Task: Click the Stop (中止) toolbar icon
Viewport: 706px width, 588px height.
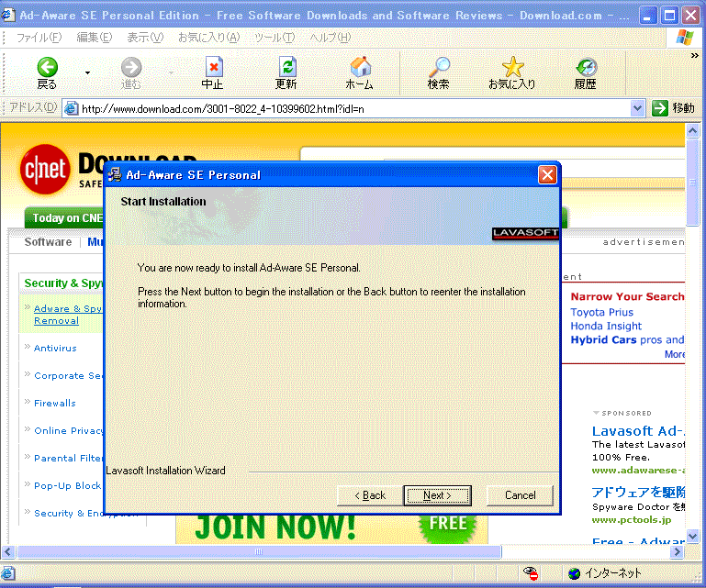Action: [x=214, y=67]
